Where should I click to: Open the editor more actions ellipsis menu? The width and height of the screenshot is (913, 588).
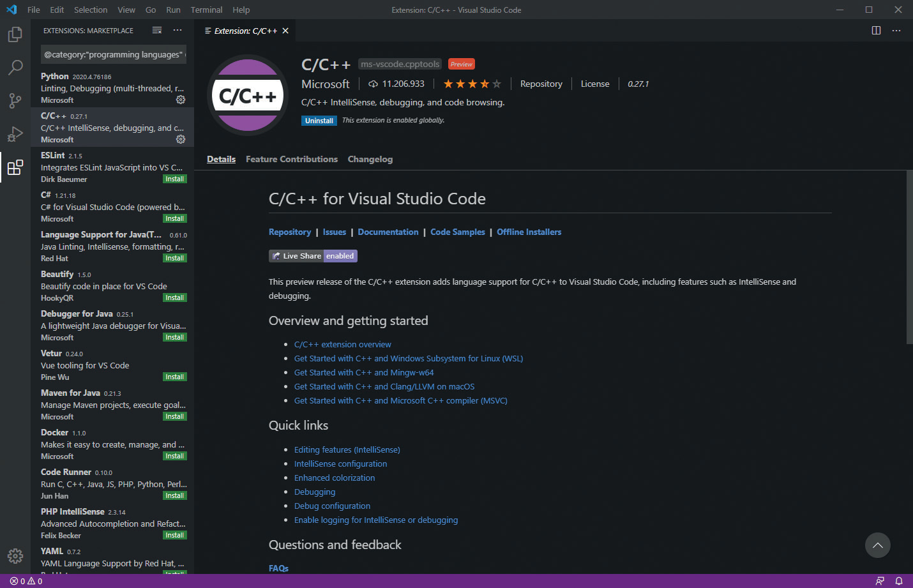(x=896, y=31)
